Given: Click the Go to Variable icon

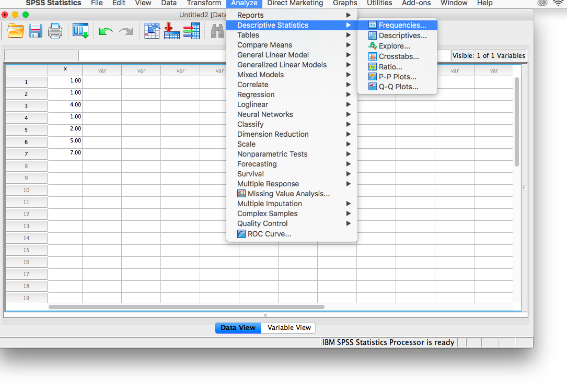Looking at the screenshot, I should tap(172, 31).
